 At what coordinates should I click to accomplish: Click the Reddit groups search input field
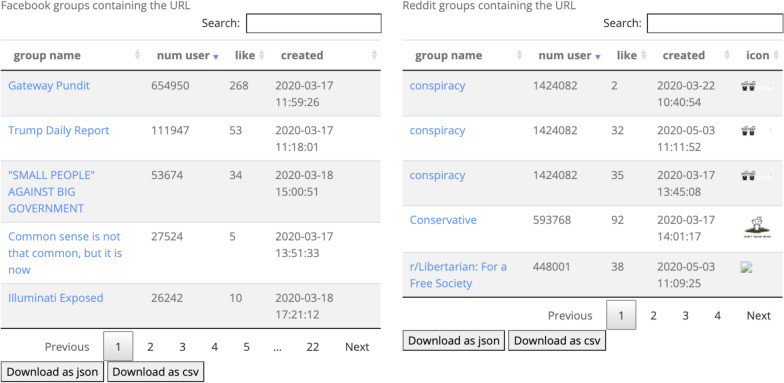coord(715,24)
